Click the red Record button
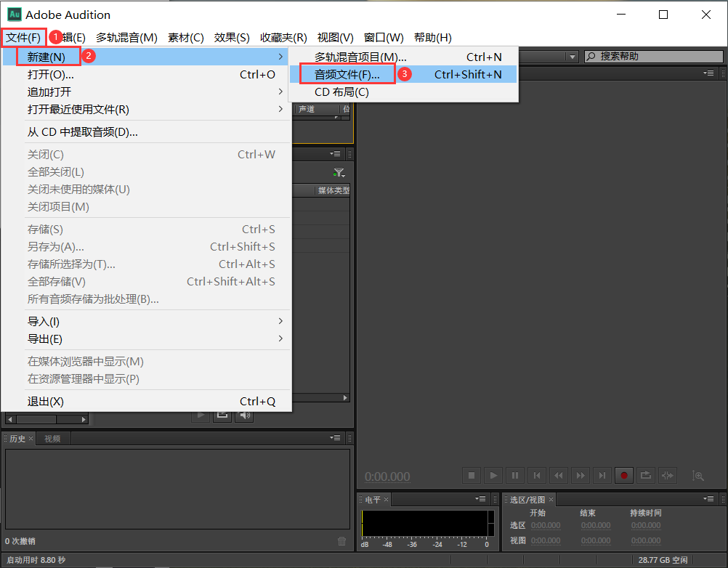Viewport: 728px width, 568px height. click(624, 475)
